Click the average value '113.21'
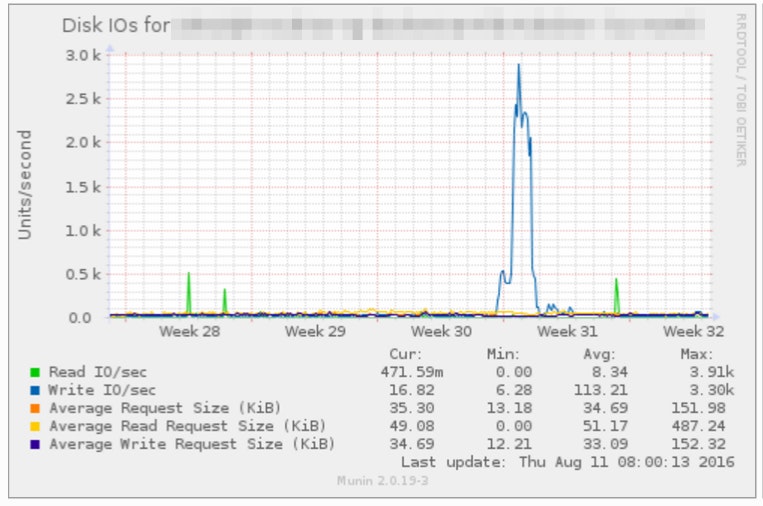 [x=601, y=390]
